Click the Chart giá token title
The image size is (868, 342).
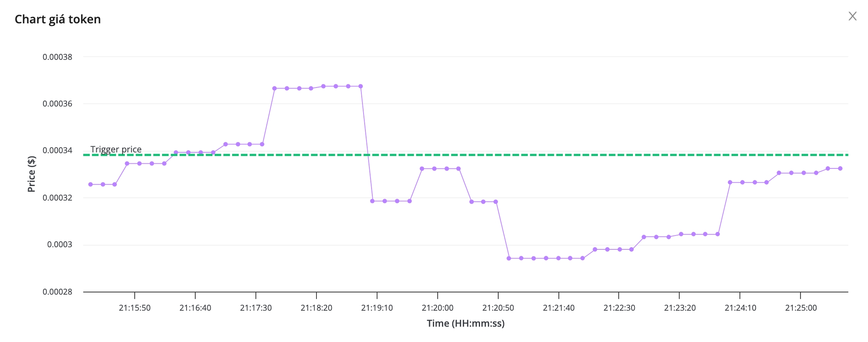pyautogui.click(x=58, y=19)
